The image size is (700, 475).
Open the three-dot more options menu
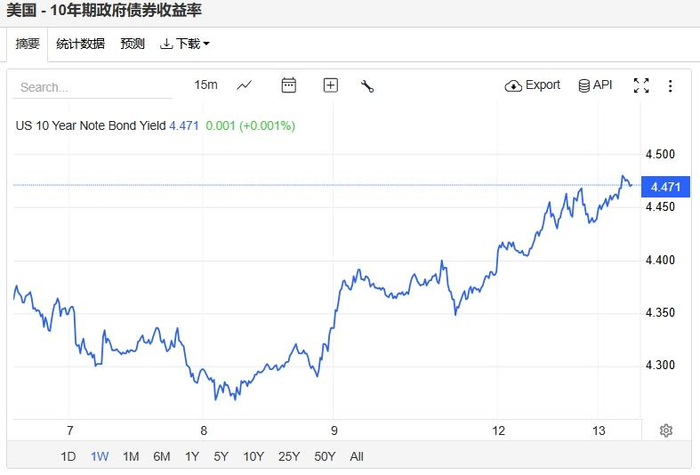click(x=670, y=86)
